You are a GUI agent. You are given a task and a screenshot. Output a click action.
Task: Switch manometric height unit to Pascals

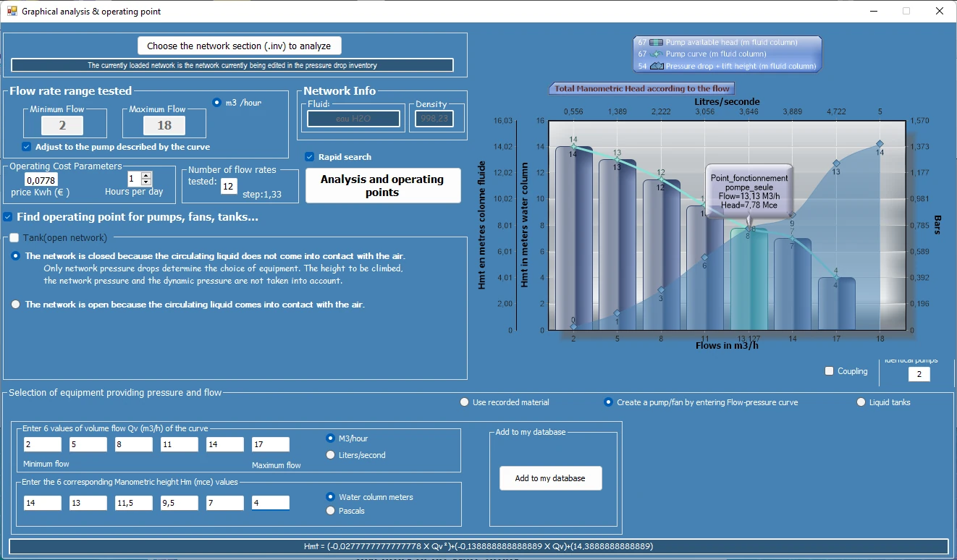[x=331, y=511]
